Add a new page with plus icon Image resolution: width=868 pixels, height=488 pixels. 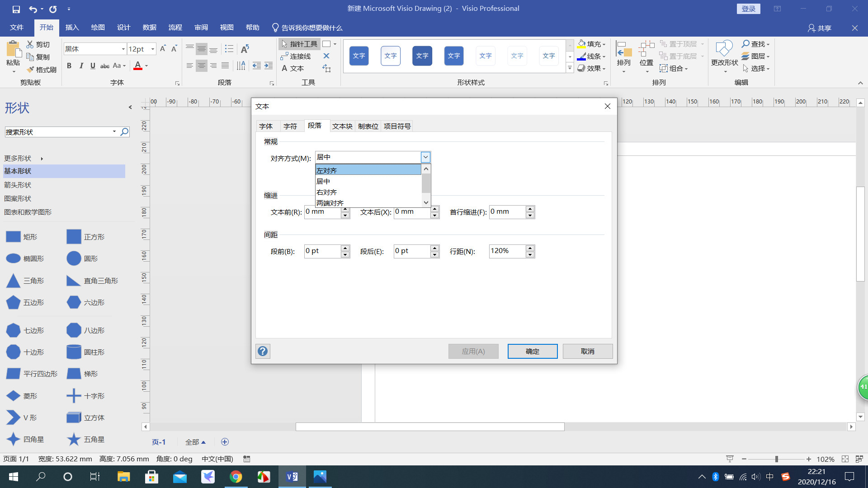tap(225, 441)
